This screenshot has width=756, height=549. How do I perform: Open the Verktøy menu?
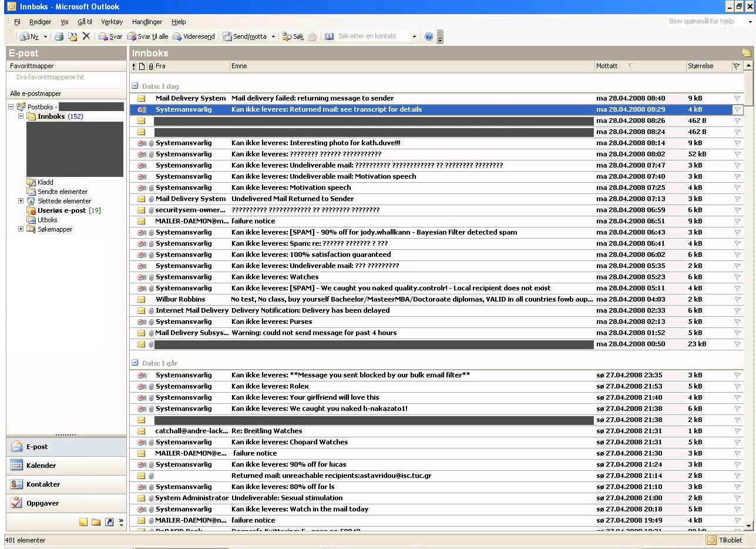click(x=112, y=22)
